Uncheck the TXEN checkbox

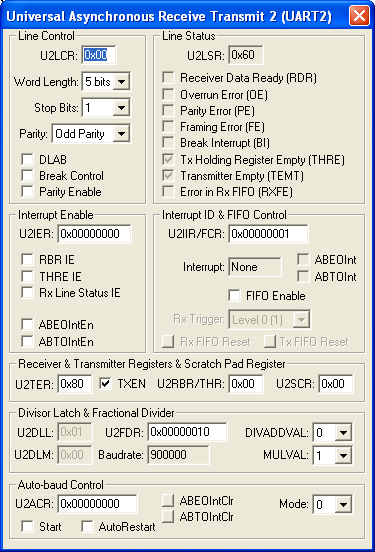(x=105, y=383)
